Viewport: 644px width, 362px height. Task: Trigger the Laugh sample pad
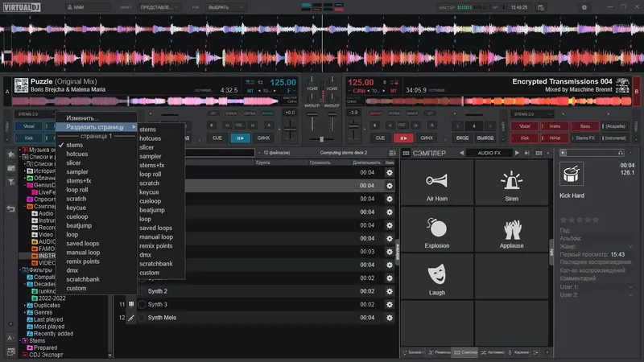tap(437, 276)
